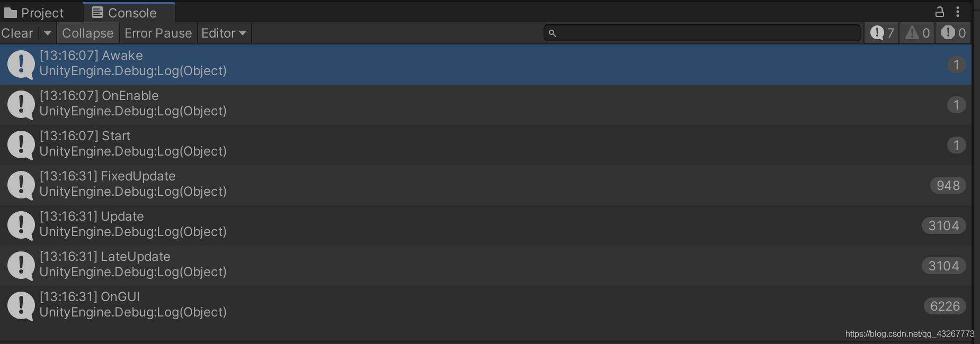Click the FixedUpdate count badge 948
Screen dimensions: 980x344
[x=948, y=185]
